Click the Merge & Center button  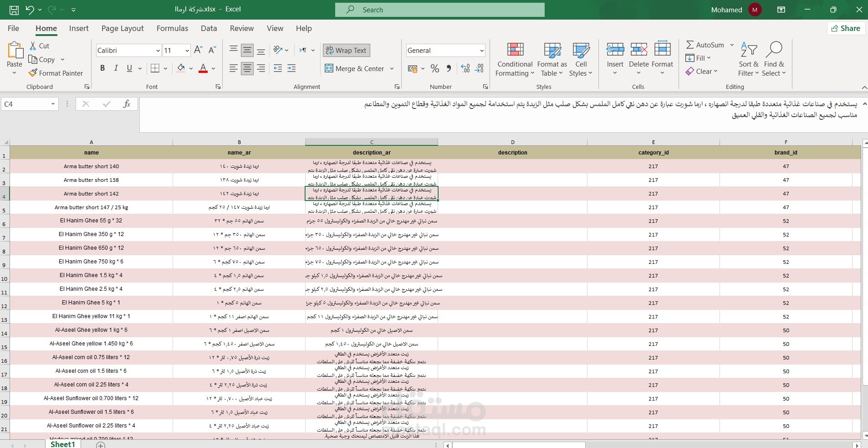[354, 69]
